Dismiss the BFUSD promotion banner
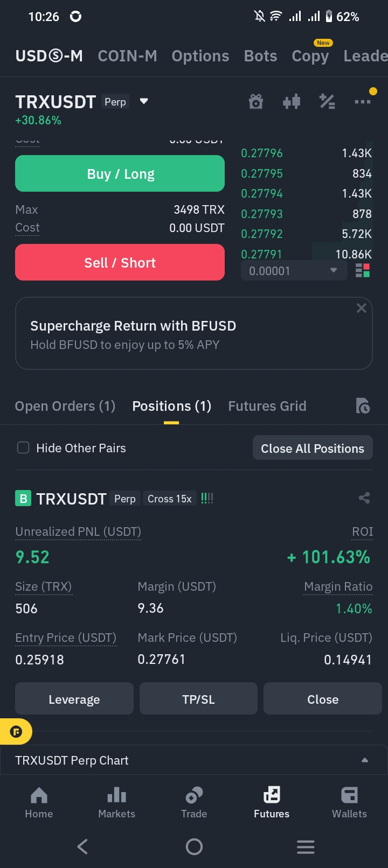 point(362,308)
